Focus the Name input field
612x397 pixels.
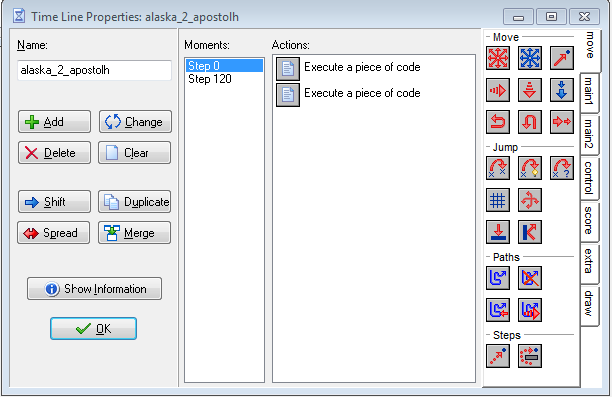coord(94,70)
